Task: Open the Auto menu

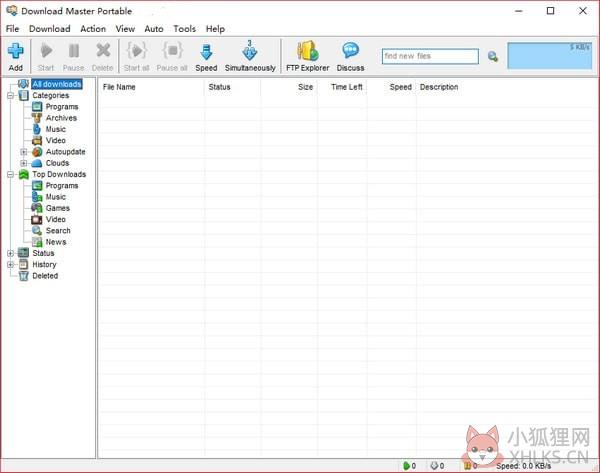Action: [x=154, y=29]
